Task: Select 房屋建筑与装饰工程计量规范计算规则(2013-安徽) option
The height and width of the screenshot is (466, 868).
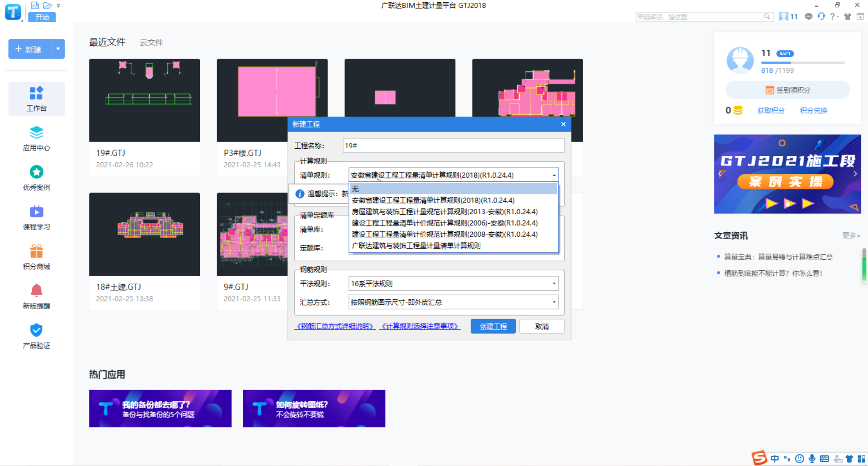Action: 454,212
